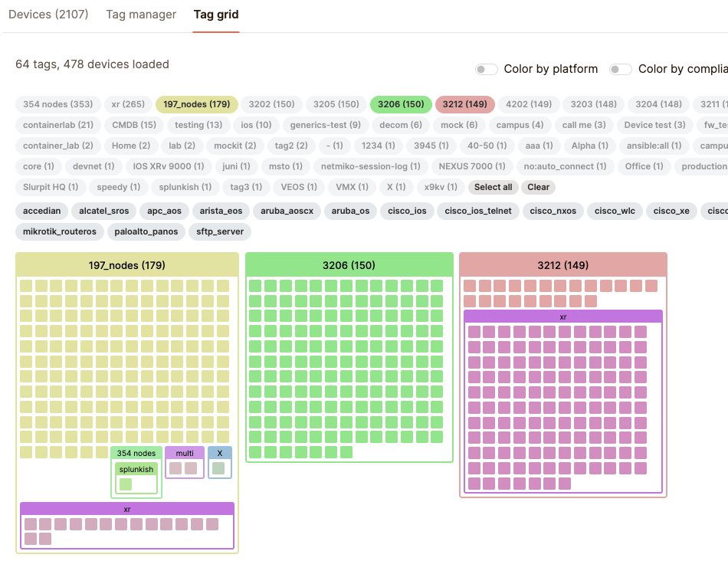Click the device square in X group
Image resolution: width=728 pixels, height=561 pixels.
click(219, 467)
